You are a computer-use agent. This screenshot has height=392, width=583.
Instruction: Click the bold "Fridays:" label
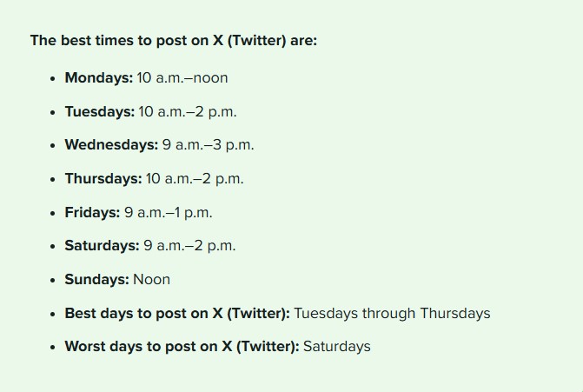92,212
